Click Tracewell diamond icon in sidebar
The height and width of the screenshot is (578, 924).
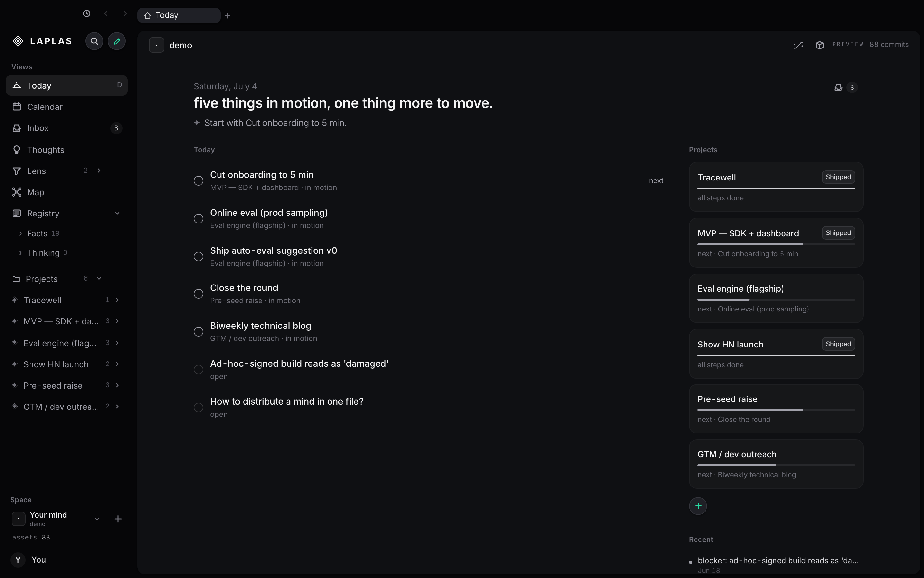tap(14, 300)
